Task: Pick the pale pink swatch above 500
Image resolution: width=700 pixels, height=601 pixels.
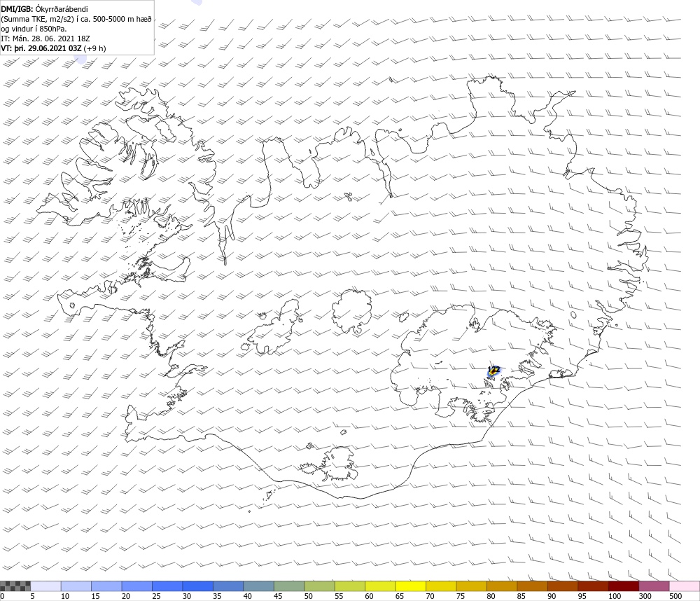Action: (x=685, y=586)
